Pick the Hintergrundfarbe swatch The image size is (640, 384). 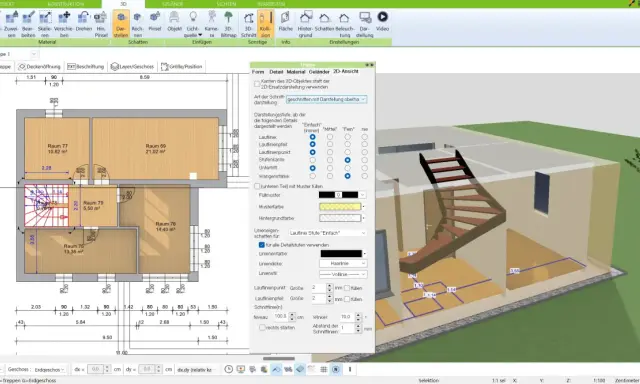tap(340, 218)
